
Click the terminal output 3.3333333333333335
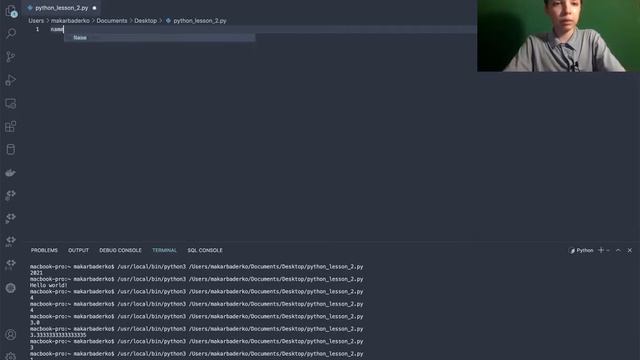click(58, 335)
